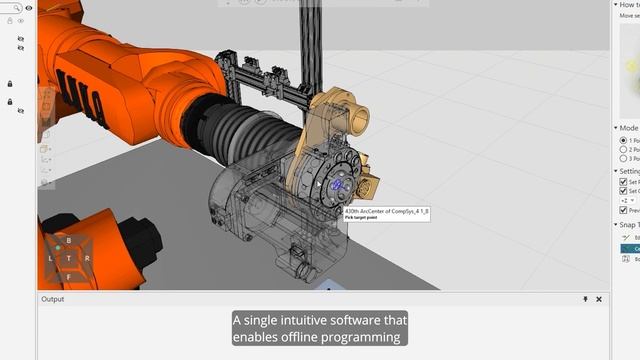
Task: Collapse the How to section
Action: coord(616,4)
